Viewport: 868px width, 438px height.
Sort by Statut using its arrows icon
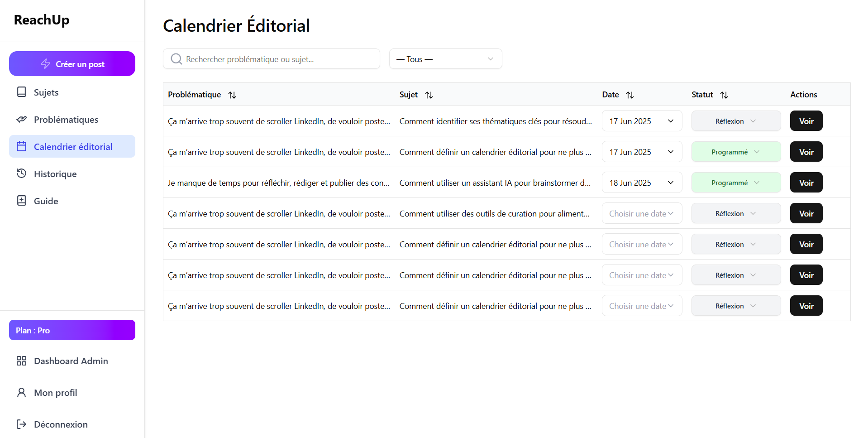(x=724, y=95)
